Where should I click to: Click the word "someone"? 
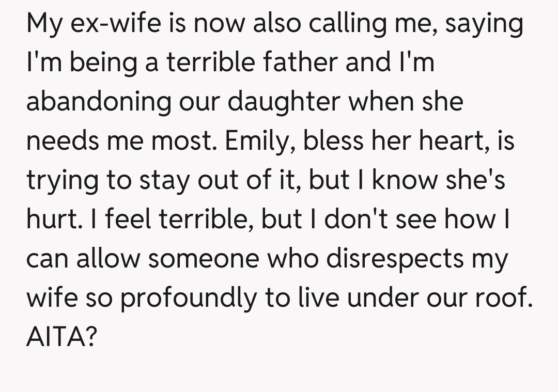tap(203, 259)
